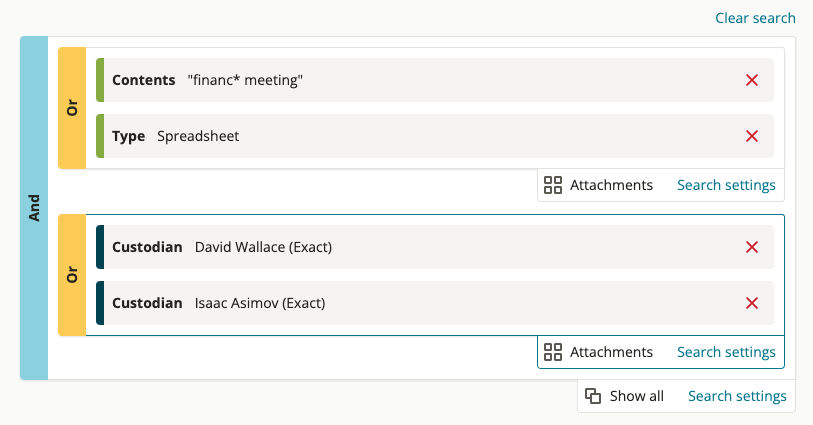Screen dimensions: 813x425
Task: Remove the Contents "financ* meeting" criterion
Action: click(x=752, y=80)
